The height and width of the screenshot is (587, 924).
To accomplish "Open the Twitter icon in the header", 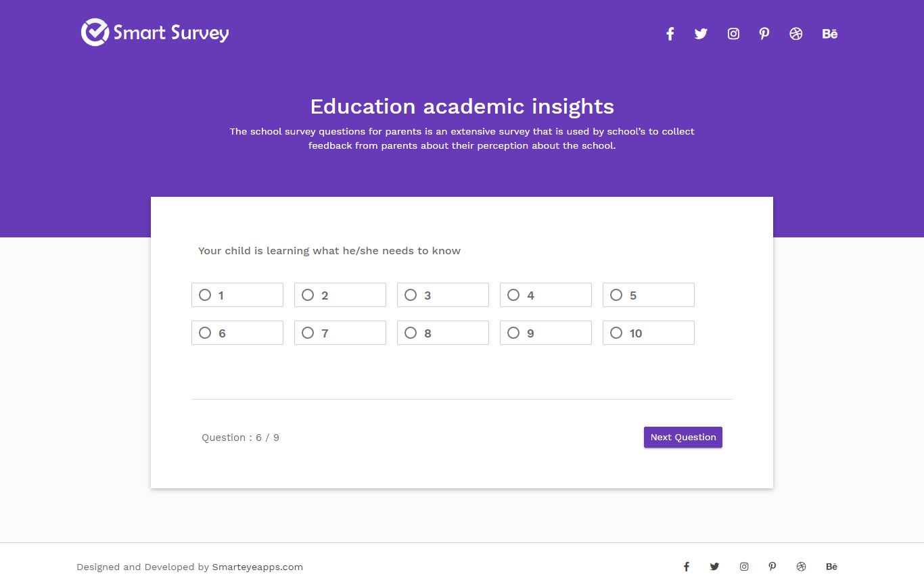I will (701, 34).
